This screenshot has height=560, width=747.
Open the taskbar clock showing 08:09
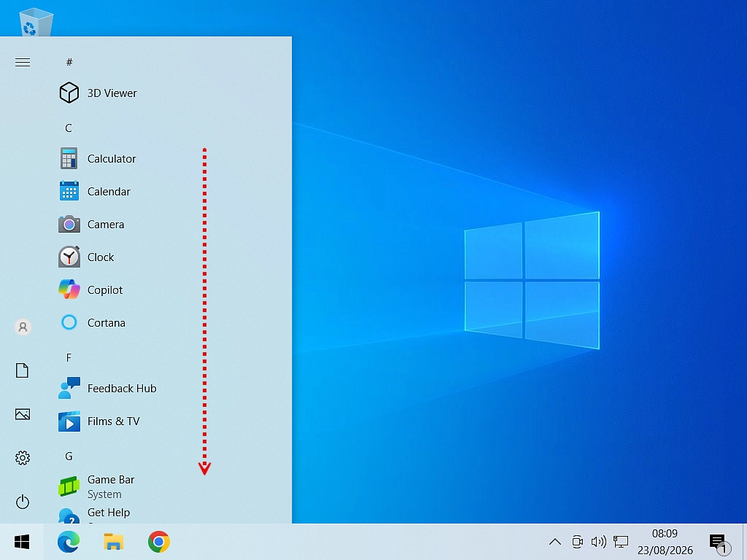tap(665, 542)
